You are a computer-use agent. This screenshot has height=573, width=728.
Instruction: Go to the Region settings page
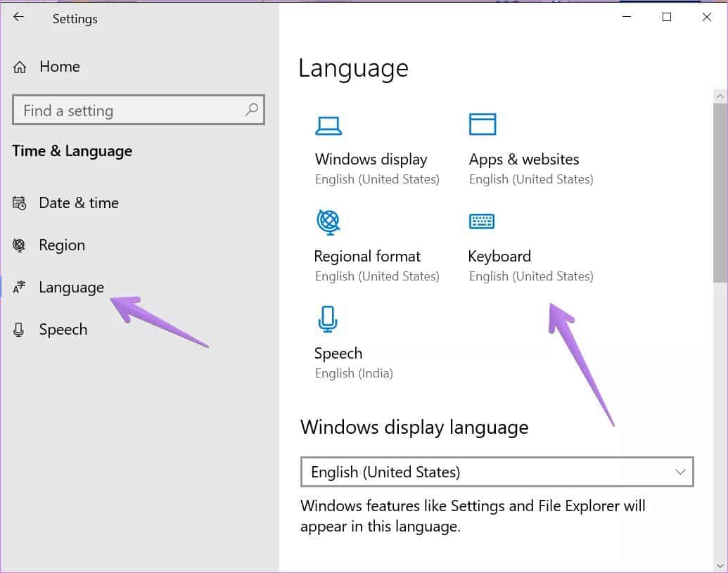click(x=62, y=245)
